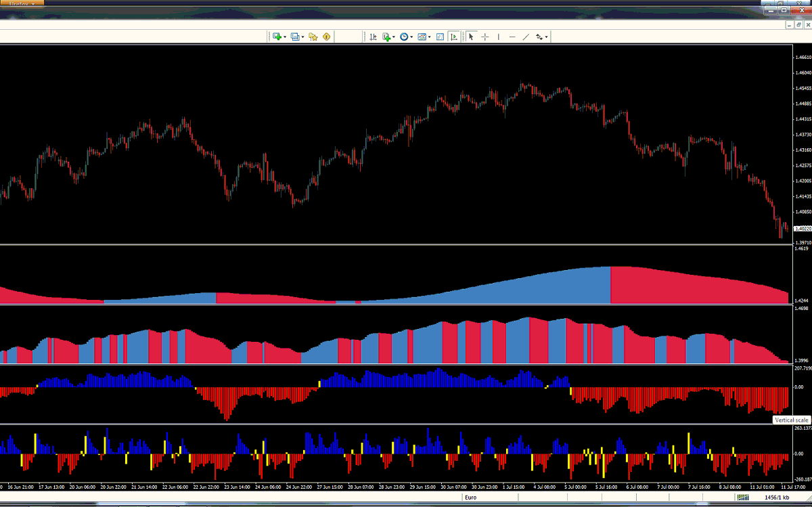Toggle the chart auto-scroll button

pos(454,37)
